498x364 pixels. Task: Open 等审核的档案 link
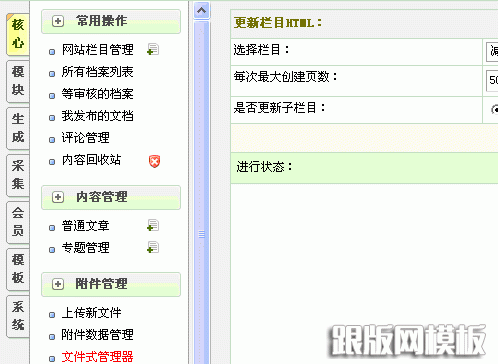[x=98, y=94]
